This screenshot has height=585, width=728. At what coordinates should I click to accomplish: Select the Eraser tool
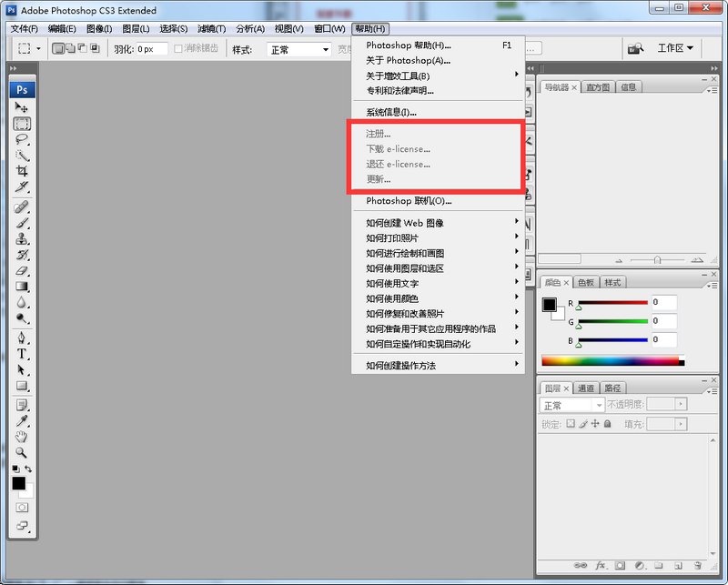pyautogui.click(x=21, y=271)
